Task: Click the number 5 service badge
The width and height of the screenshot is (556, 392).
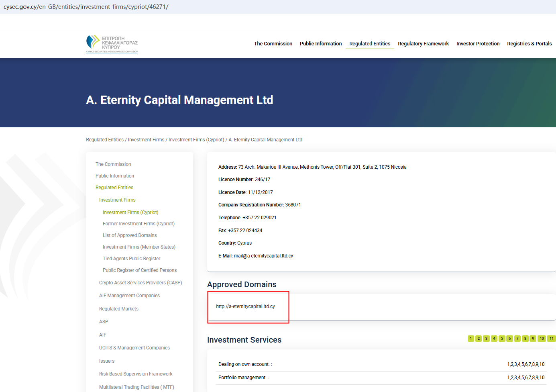Action: click(x=502, y=339)
